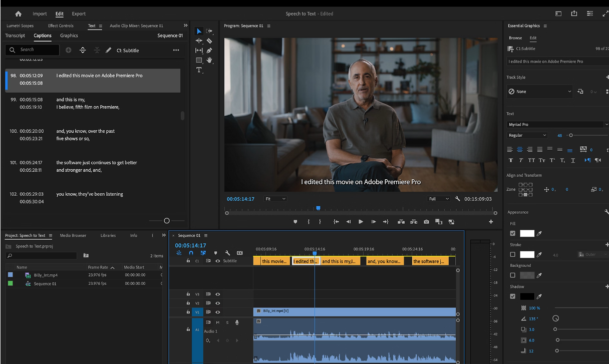Screen dimensions: 609x364
Task: Click the Shadow black color swatch
Action: [x=527, y=296]
